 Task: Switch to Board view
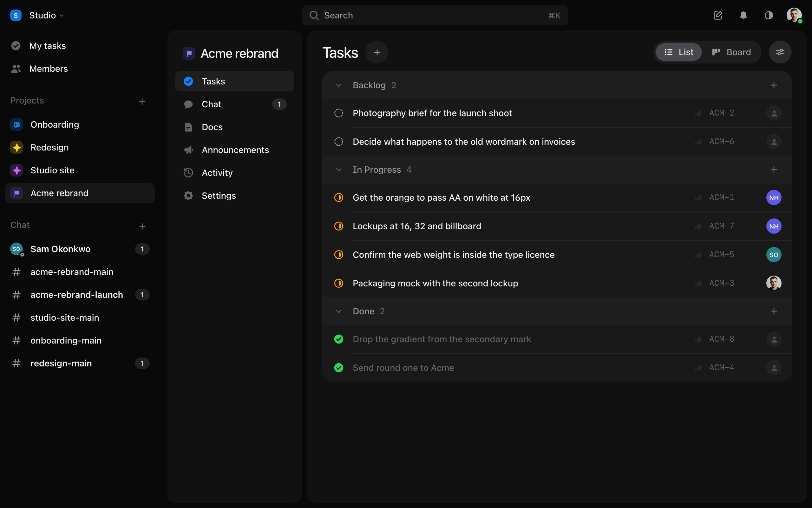click(731, 52)
